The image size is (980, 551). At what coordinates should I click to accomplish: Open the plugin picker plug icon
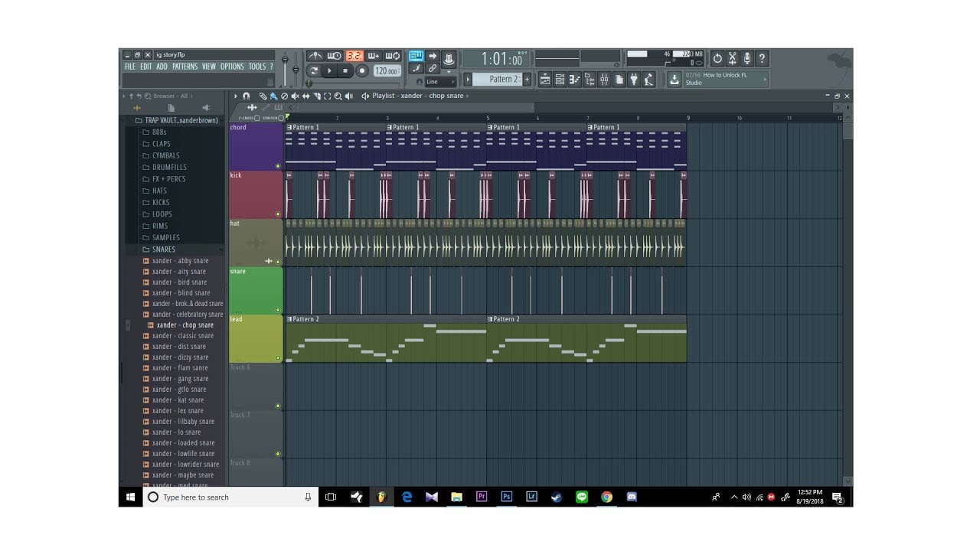635,79
